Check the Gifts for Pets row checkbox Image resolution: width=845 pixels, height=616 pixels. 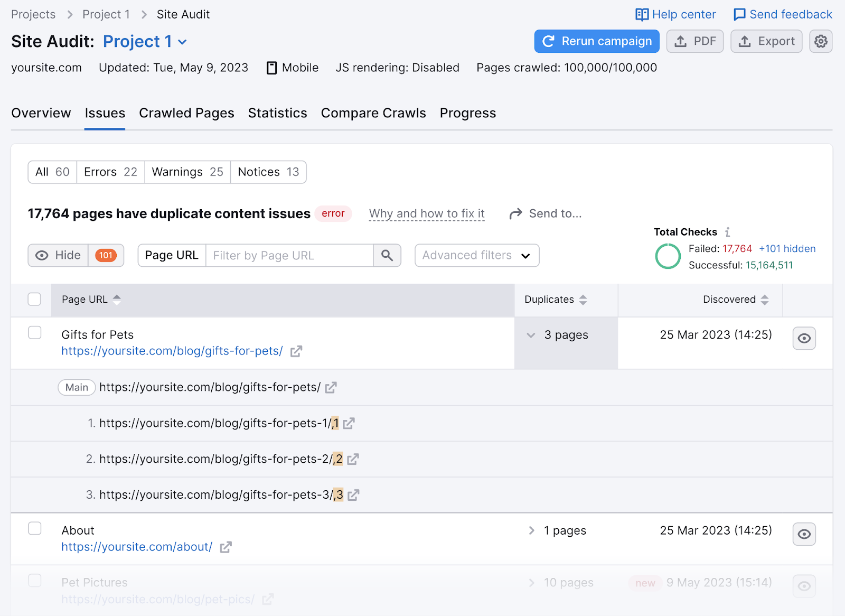coord(35,333)
